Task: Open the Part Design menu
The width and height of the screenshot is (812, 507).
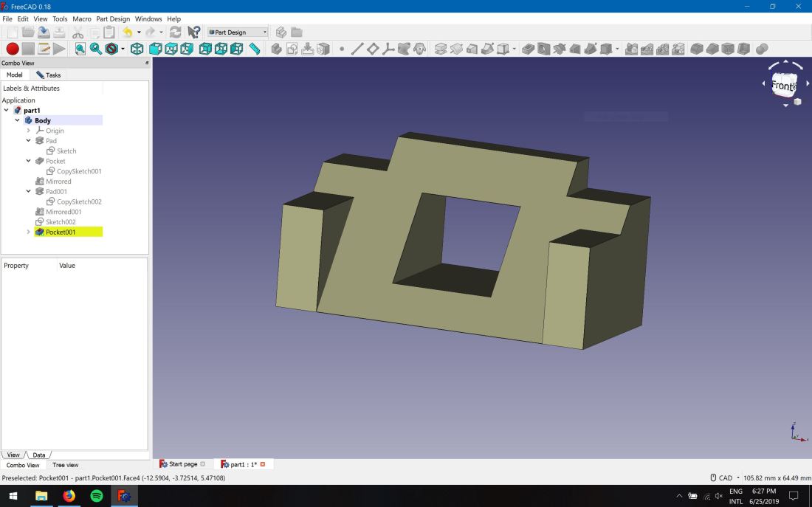Action: point(113,18)
